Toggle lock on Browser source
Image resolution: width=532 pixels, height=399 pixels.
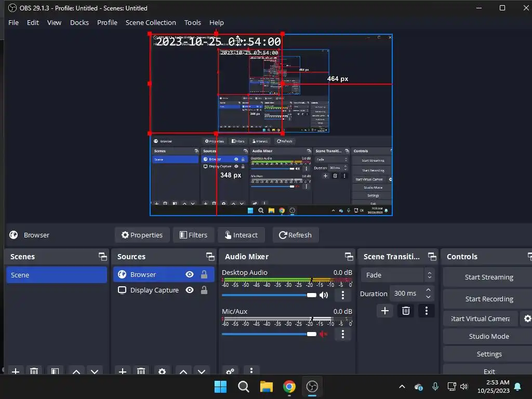pyautogui.click(x=204, y=274)
